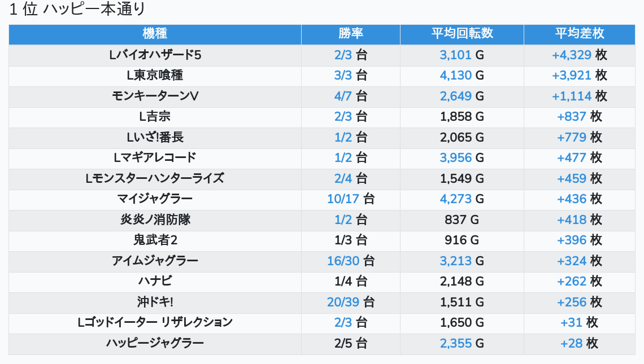This screenshot has height=364, width=644.
Task: Sort by the 勝率 column header
Action: [351, 34]
